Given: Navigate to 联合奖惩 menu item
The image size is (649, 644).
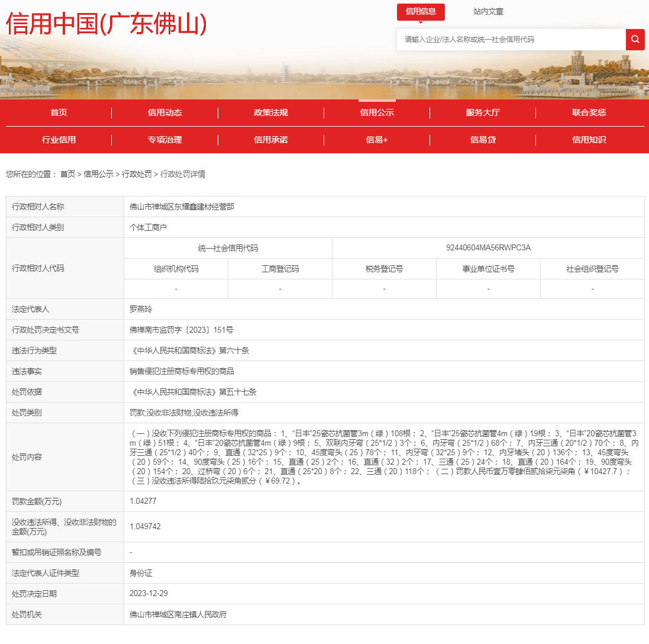Looking at the screenshot, I should [x=589, y=112].
